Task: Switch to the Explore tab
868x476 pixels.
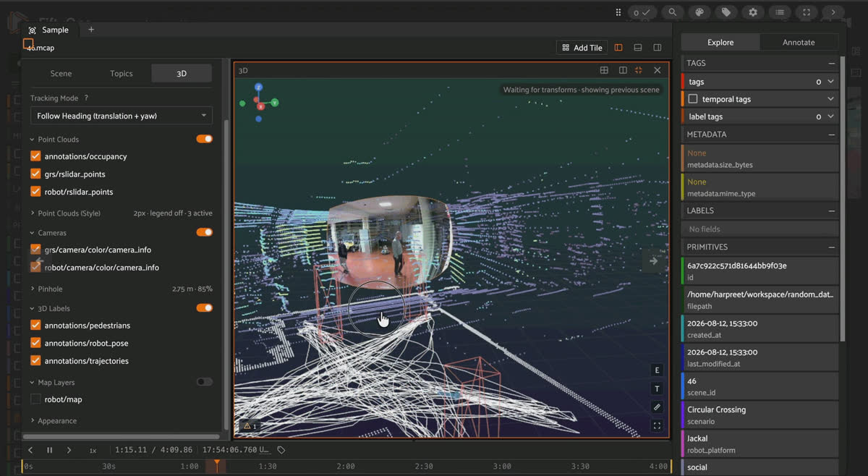Action: [720, 42]
